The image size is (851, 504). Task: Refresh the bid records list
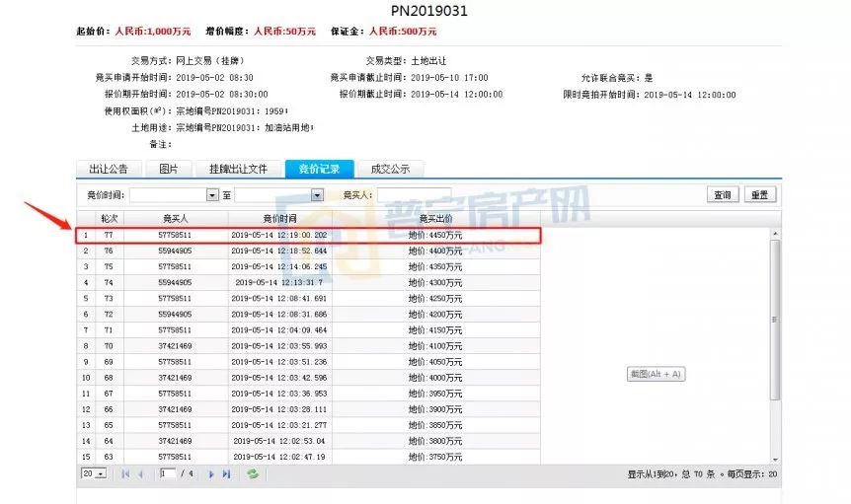tap(253, 474)
